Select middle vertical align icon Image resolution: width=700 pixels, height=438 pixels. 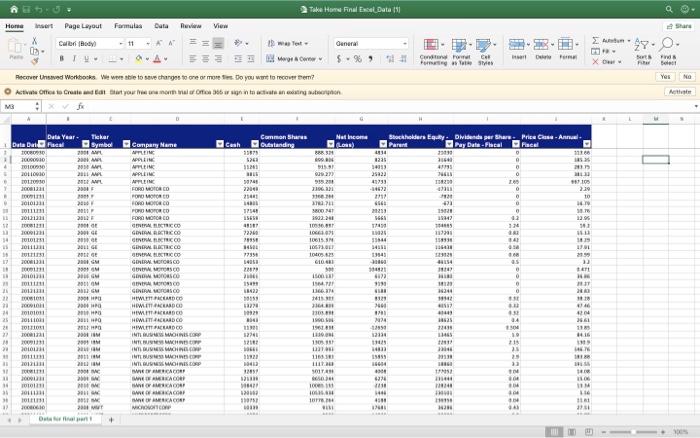205,43
